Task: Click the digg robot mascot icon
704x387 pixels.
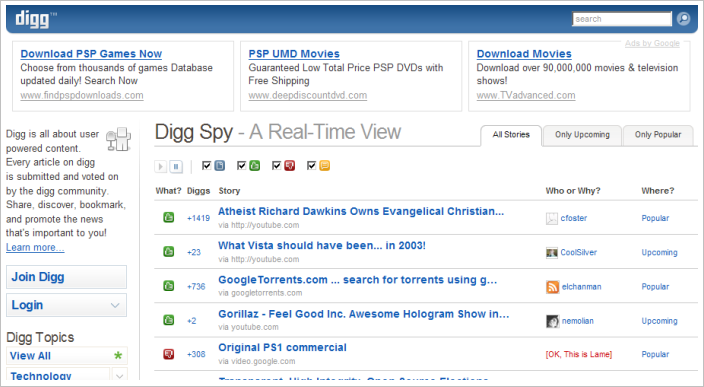Action: (119, 139)
